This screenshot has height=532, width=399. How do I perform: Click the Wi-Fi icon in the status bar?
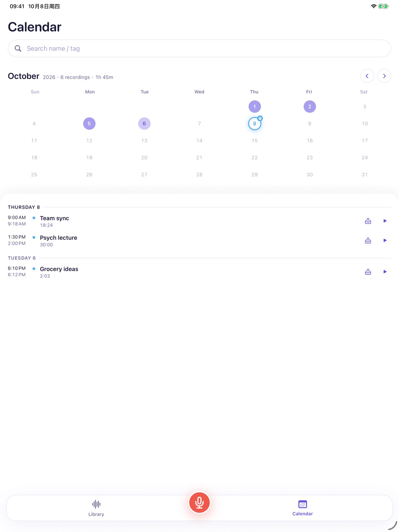pos(373,6)
